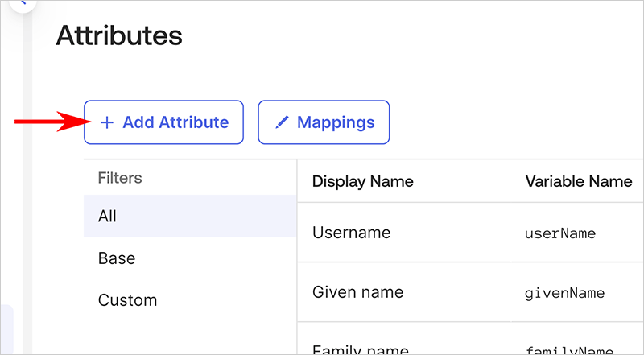Click the Filters panel label
644x355 pixels.
coord(119,178)
